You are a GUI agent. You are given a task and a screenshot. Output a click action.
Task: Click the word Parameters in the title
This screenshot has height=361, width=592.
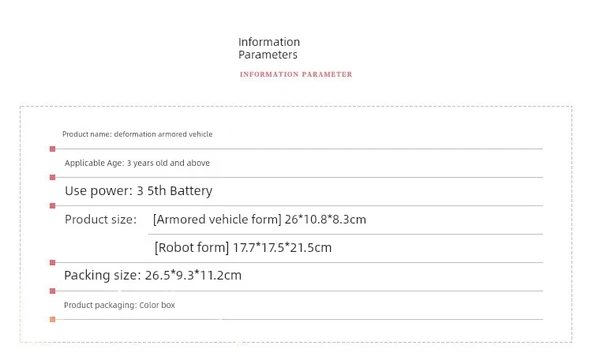click(268, 55)
